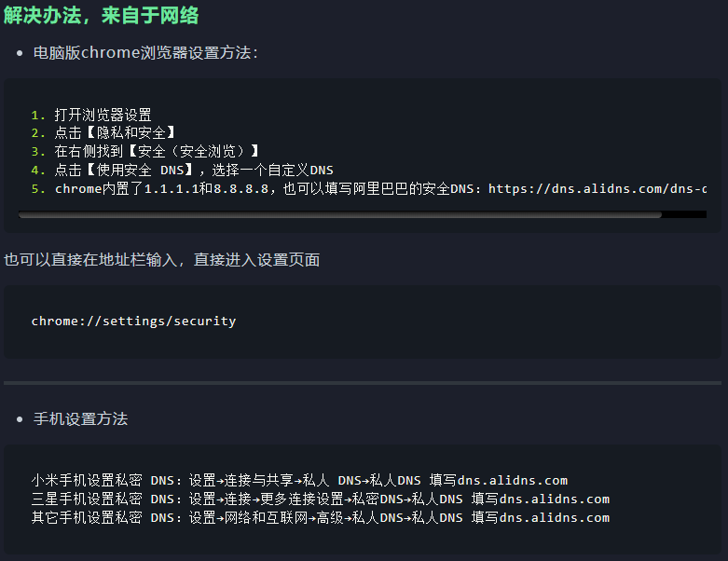
Task: Click code line 打开浏览器设置
Action: coord(103,115)
